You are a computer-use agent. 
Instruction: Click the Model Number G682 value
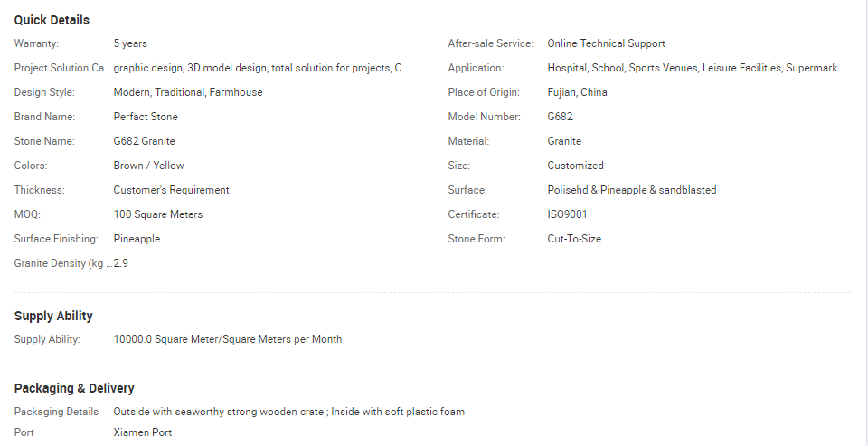(x=560, y=117)
